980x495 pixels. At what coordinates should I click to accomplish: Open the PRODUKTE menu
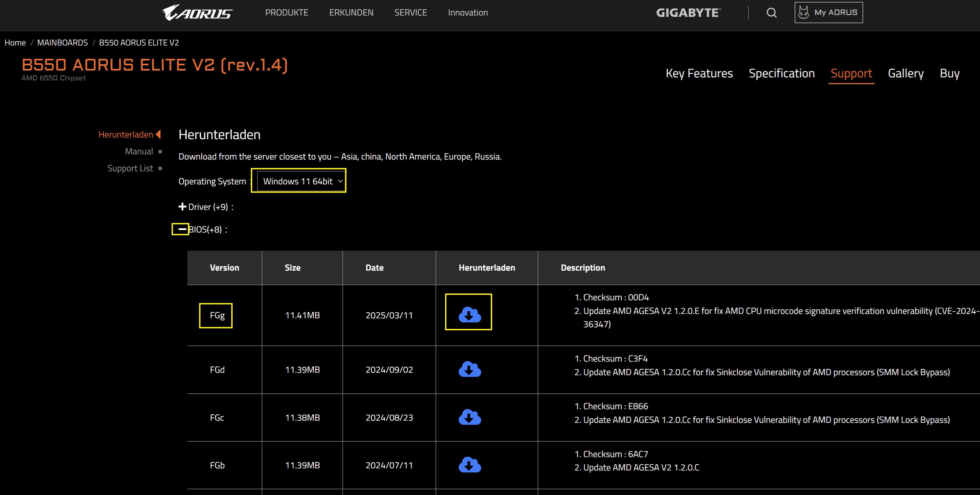(x=287, y=13)
